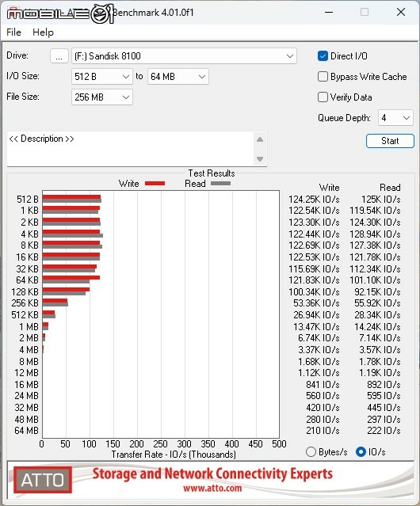Open the www.atto.com link
The image size is (420, 506).
click(212, 488)
